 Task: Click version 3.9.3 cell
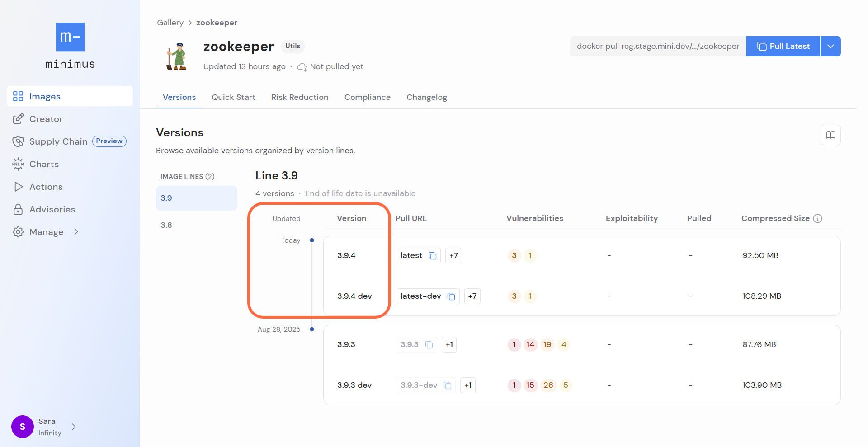tap(346, 344)
